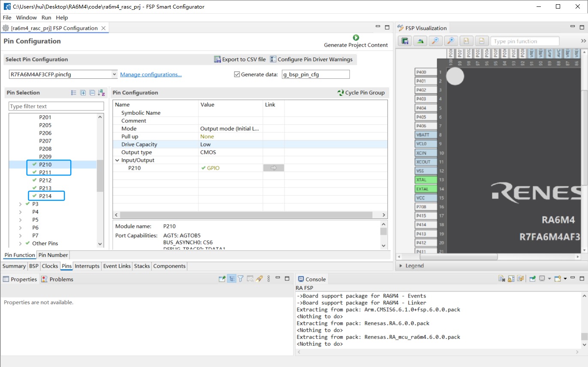
Task: Click the list view icon in Pin Selection
Action: [73, 92]
